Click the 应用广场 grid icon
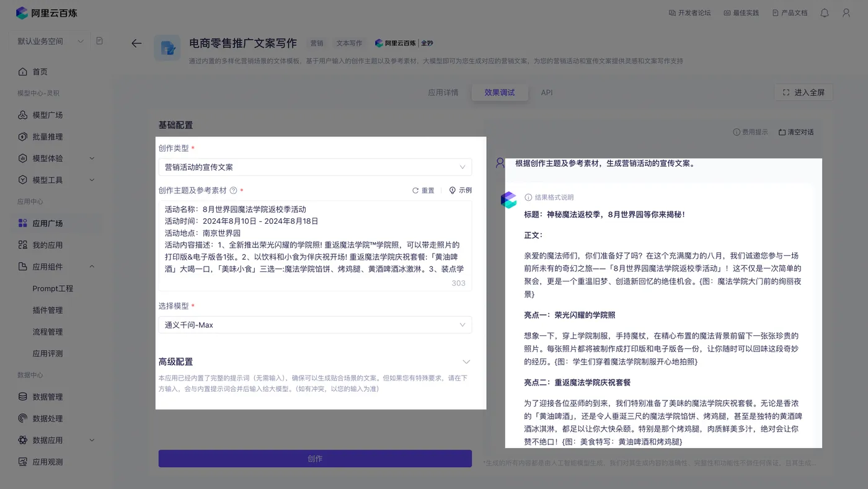This screenshot has height=489, width=868. pos(23,224)
